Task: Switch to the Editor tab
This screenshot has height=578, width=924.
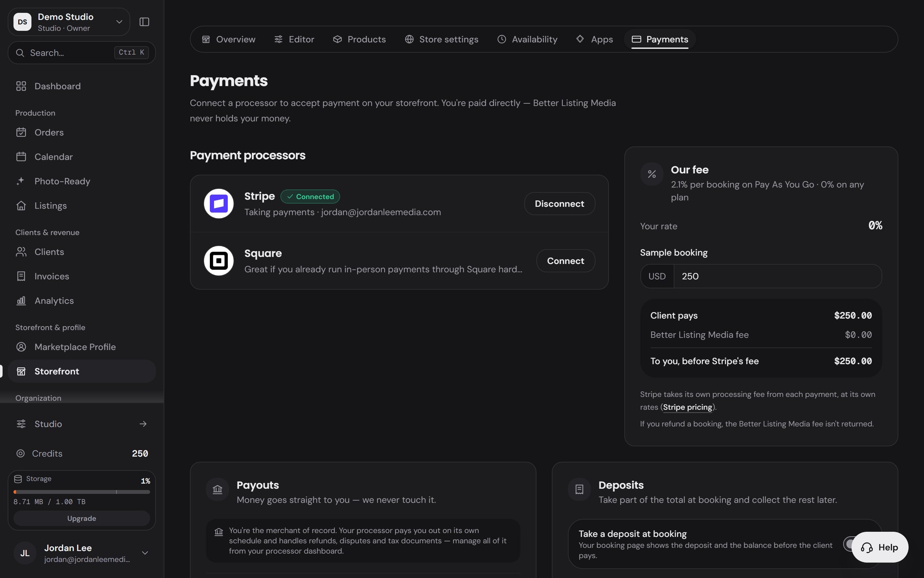Action: tap(295, 39)
